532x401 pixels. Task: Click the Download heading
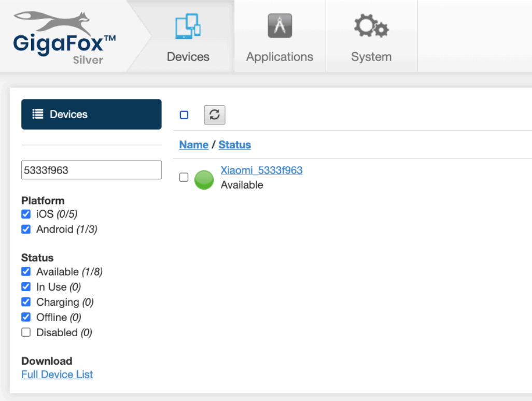[x=47, y=361]
